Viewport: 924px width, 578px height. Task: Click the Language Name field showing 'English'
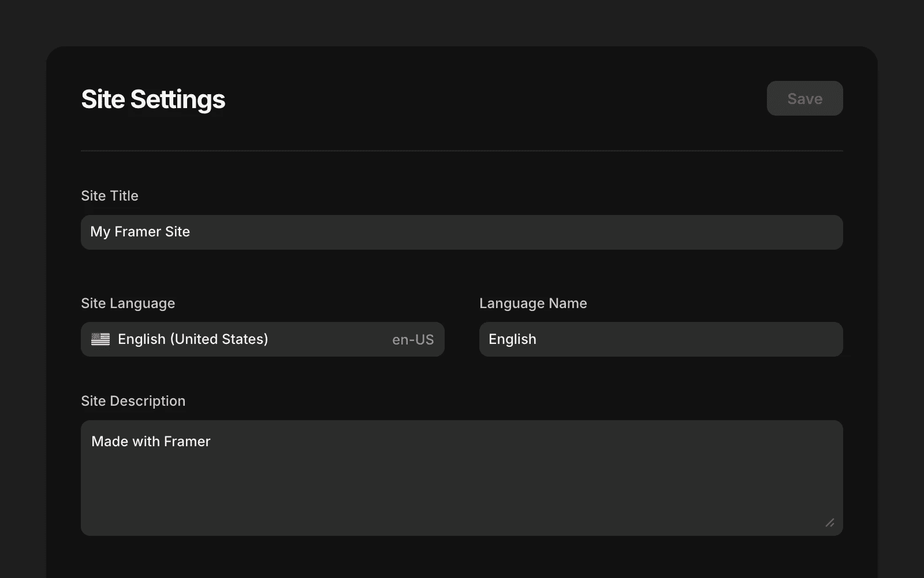click(x=661, y=339)
